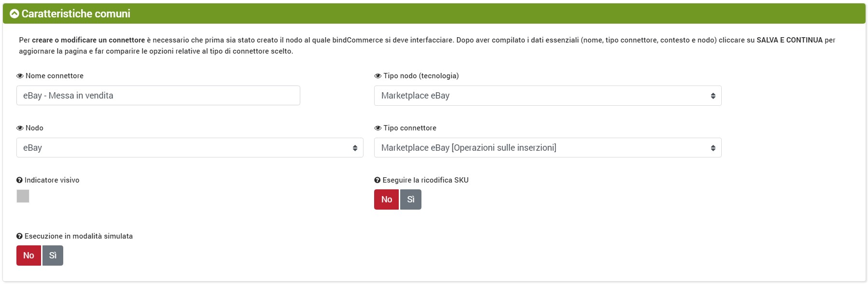Open the Tipo connettore dropdown

tap(547, 148)
